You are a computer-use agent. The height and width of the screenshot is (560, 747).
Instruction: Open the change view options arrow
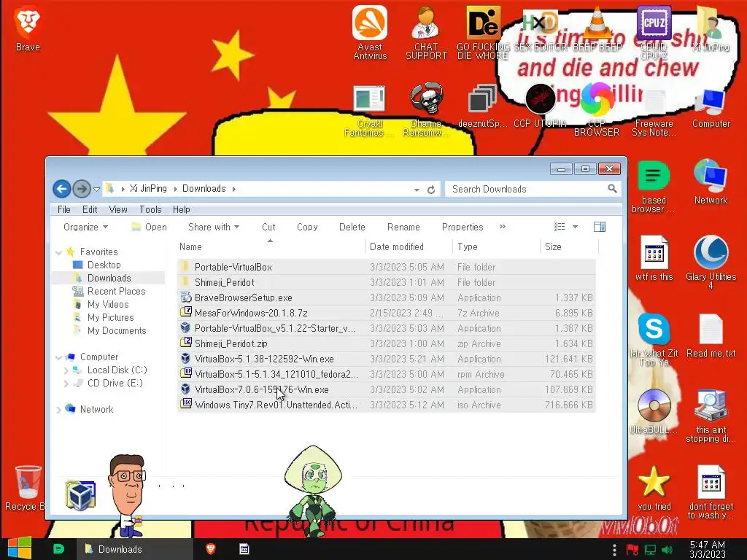pos(575,227)
